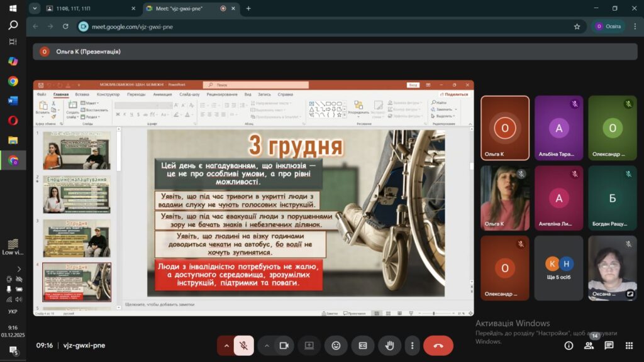Screen dimensions: 644x362
Task: Open more options three-dot menu
Action: [412, 346]
